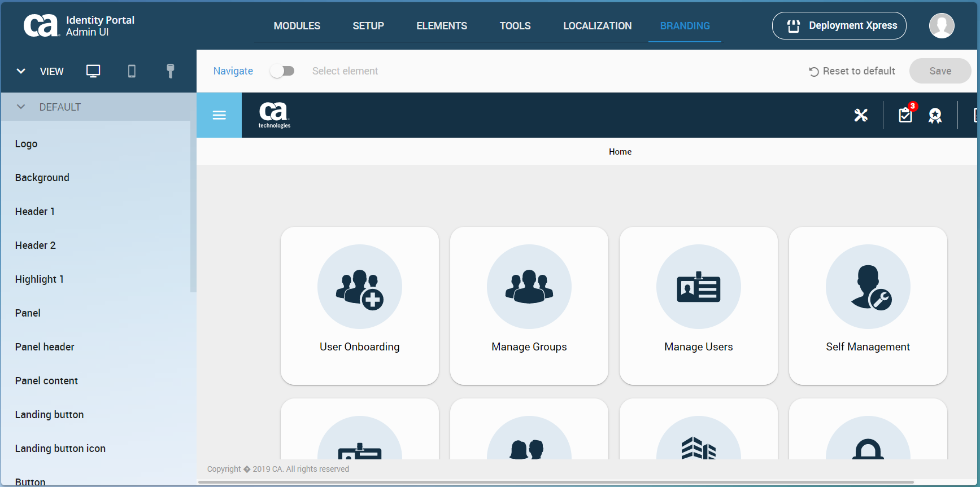Viewport: 980px width, 487px height.
Task: Click the User Onboarding label
Action: (360, 347)
